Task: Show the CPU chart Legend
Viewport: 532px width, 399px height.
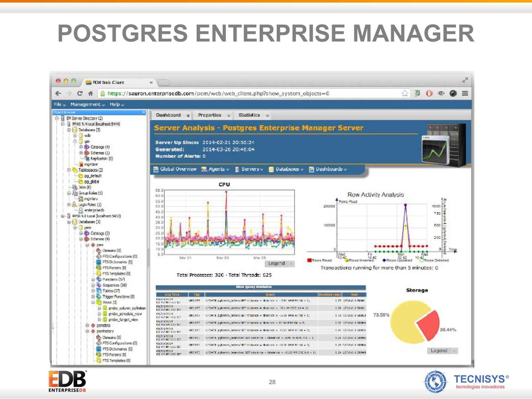Action: click(x=280, y=264)
